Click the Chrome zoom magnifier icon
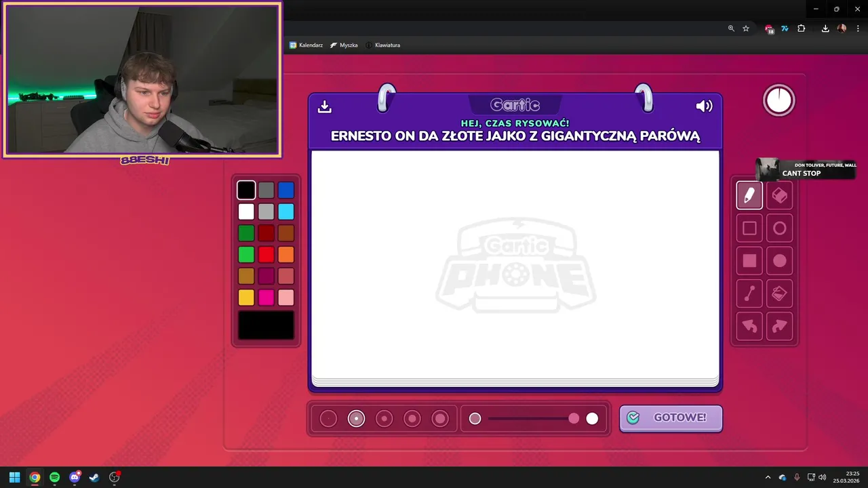Viewport: 868px width, 488px height. (x=731, y=28)
